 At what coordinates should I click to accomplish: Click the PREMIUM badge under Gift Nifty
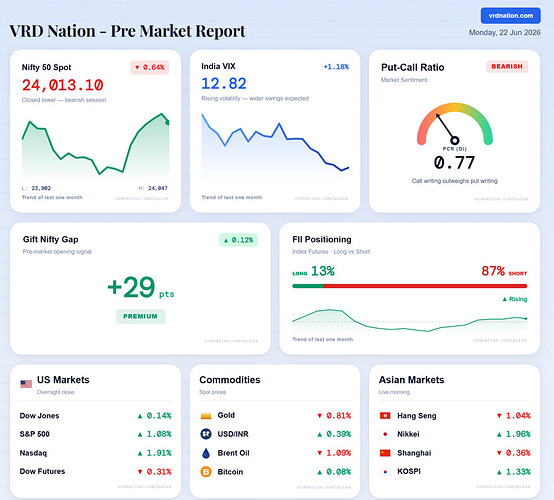pyautogui.click(x=141, y=316)
